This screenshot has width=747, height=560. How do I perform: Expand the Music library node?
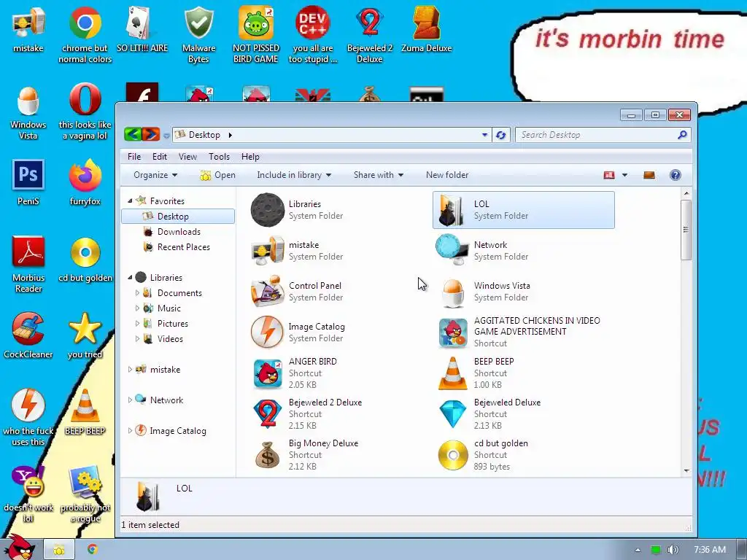pyautogui.click(x=137, y=308)
